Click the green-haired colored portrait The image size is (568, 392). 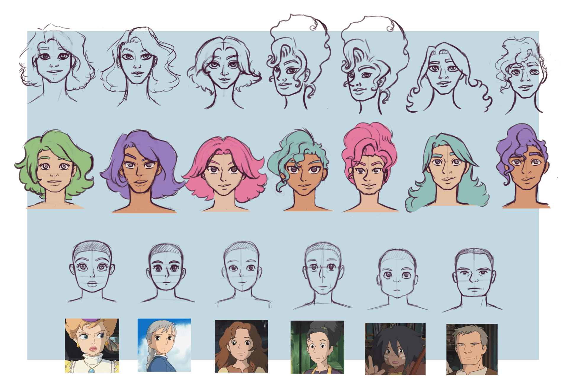55,169
